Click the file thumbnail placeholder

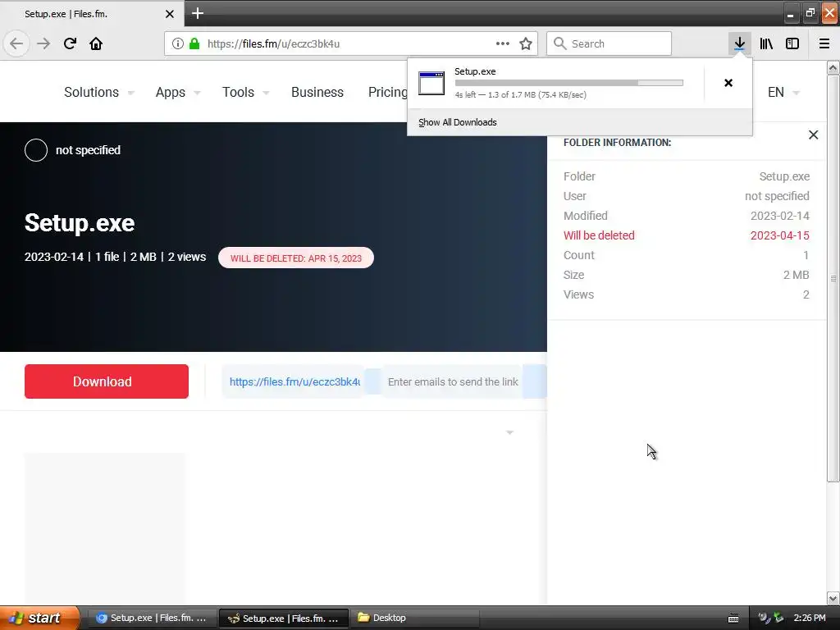click(106, 527)
